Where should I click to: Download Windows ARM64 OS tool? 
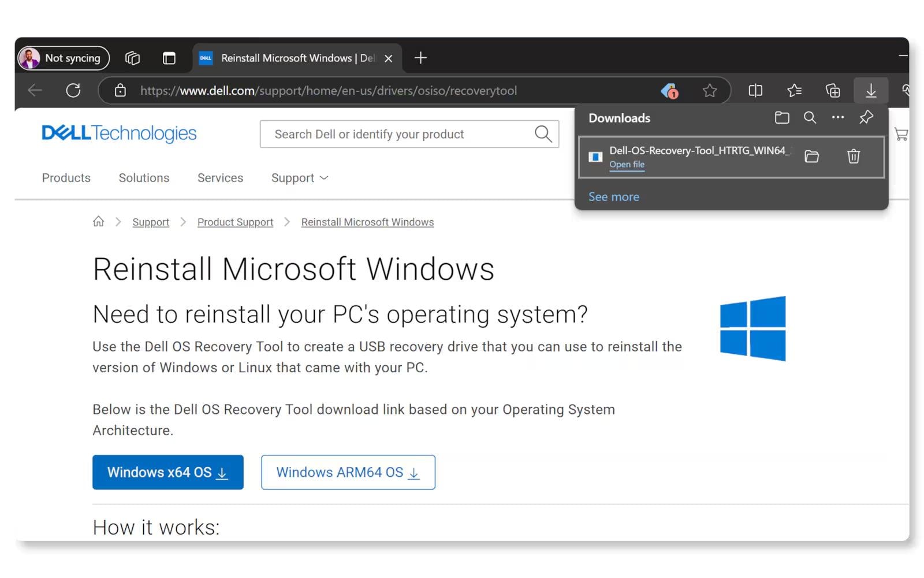coord(348,472)
